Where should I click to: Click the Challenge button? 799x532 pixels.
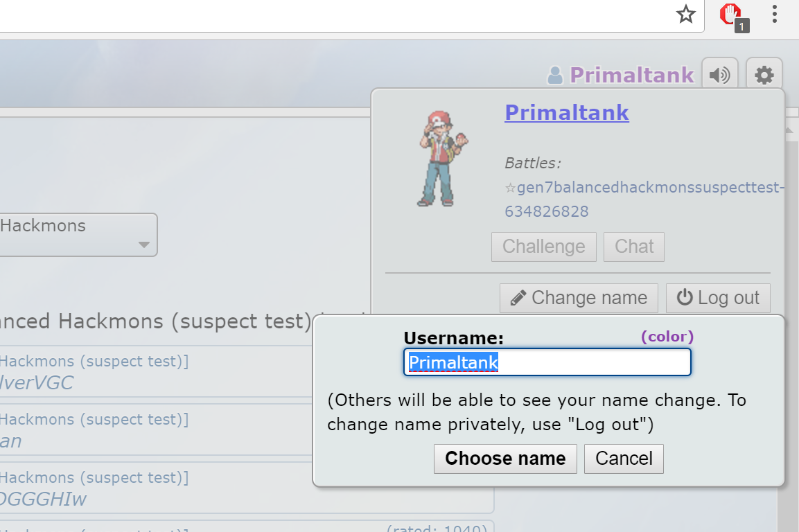tap(544, 247)
